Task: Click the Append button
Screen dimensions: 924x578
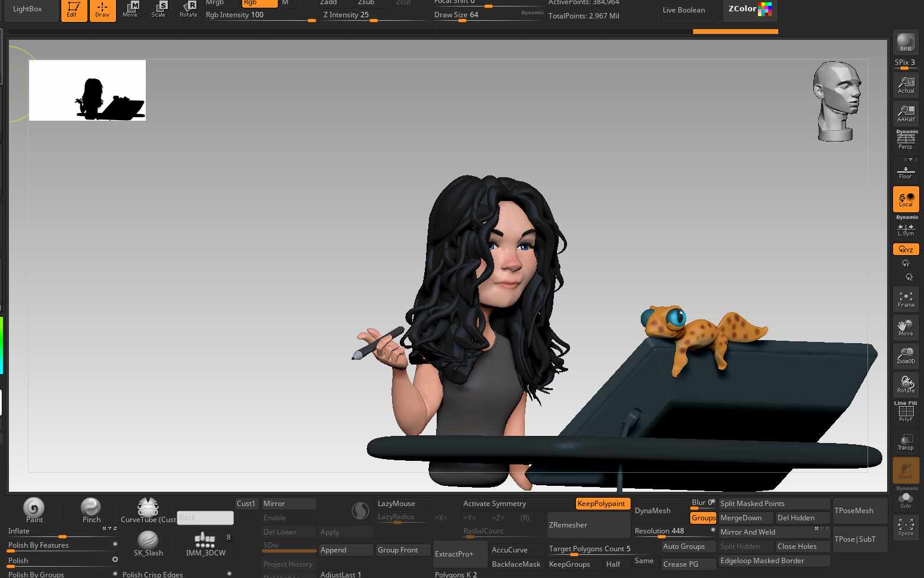Action: pyautogui.click(x=346, y=550)
